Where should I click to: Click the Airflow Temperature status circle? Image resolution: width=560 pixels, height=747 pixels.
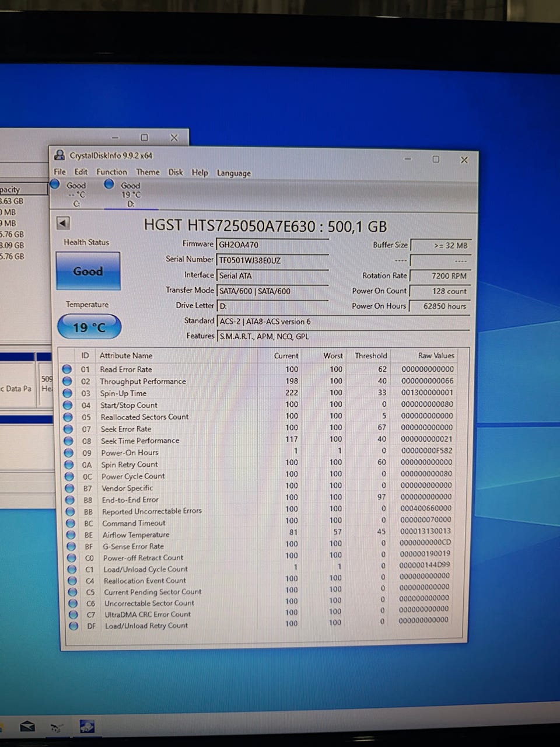click(x=71, y=535)
